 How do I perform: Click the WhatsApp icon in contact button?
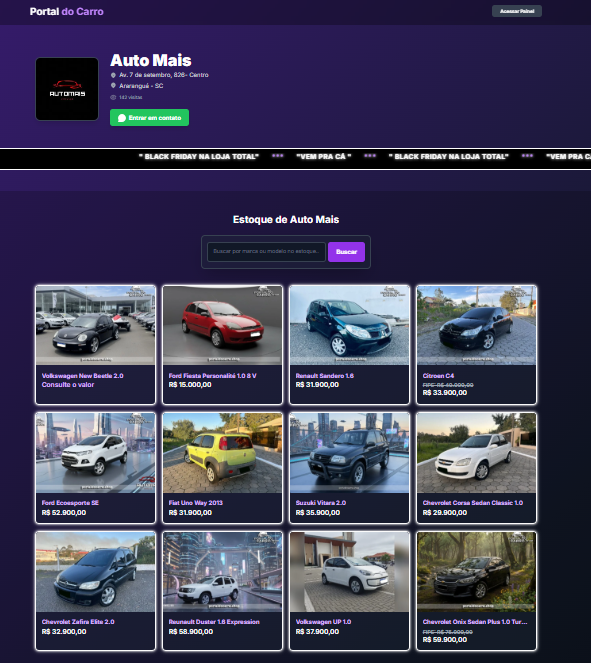point(122,118)
